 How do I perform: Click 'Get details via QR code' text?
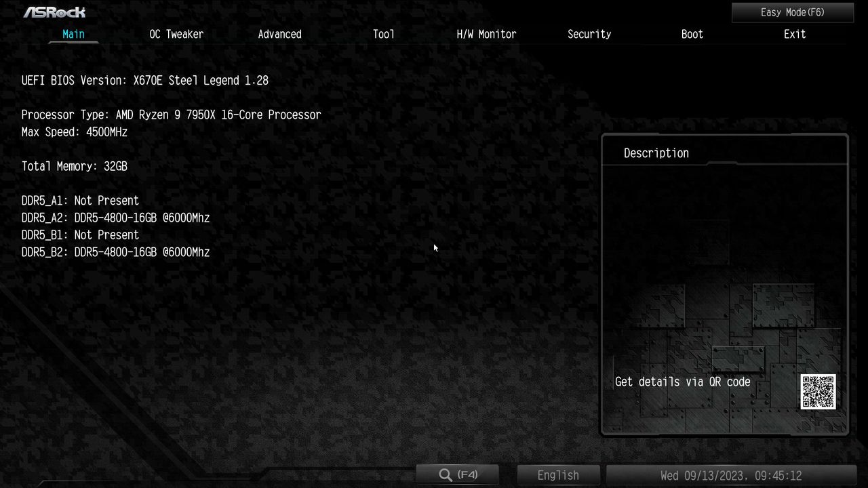tap(683, 382)
